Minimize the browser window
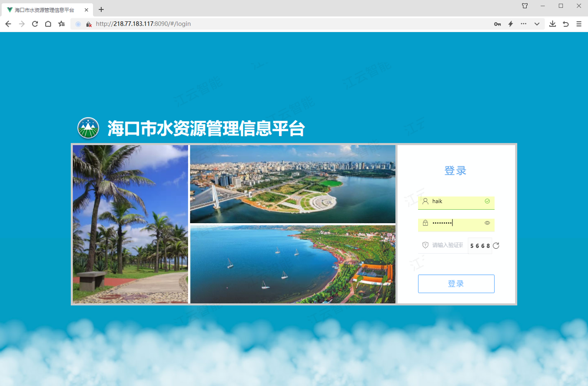Screen dimensions: 588x386 (543, 6)
